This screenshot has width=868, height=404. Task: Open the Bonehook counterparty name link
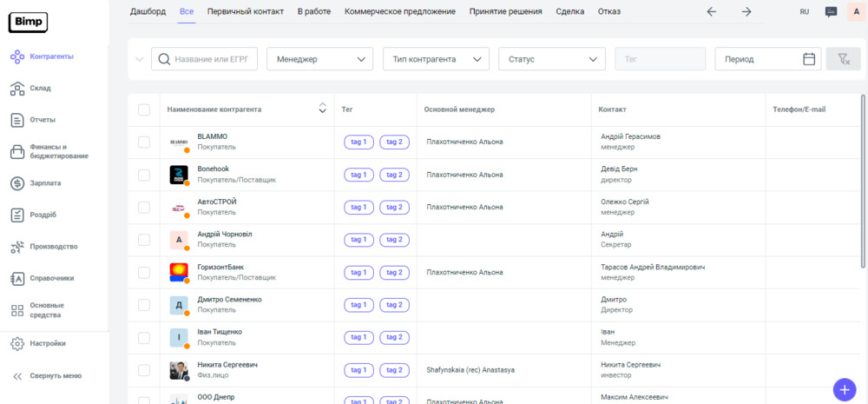click(214, 169)
